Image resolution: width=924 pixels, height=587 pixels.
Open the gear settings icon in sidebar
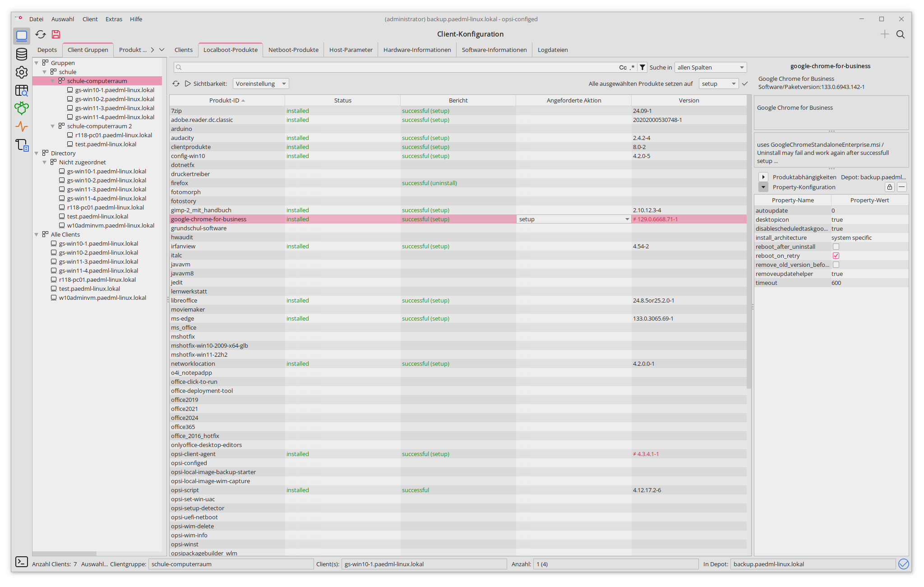pos(21,72)
